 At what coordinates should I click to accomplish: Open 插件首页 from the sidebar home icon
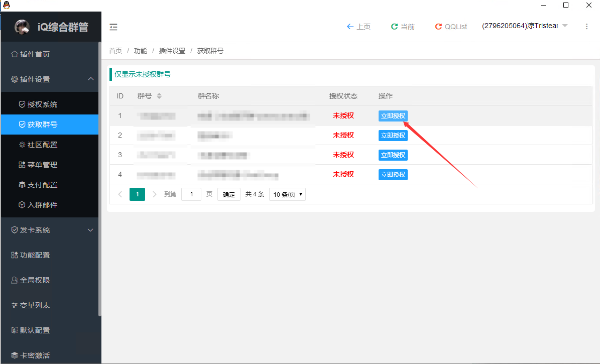(15, 54)
